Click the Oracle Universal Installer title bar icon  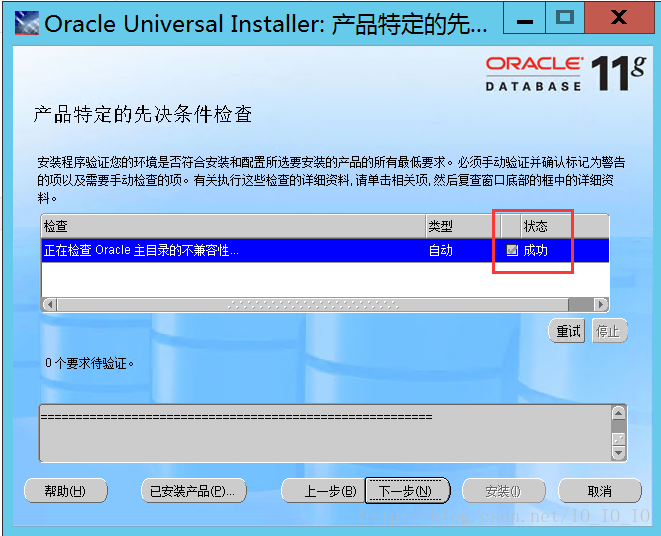pyautogui.click(x=27, y=23)
